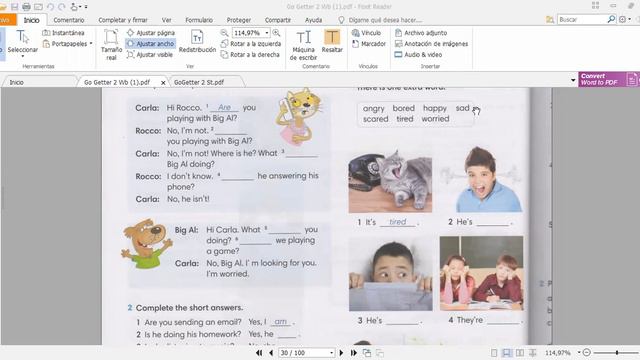The height and width of the screenshot is (360, 640).
Task: Select facing pages layout in status bar
Action: [x=520, y=353]
